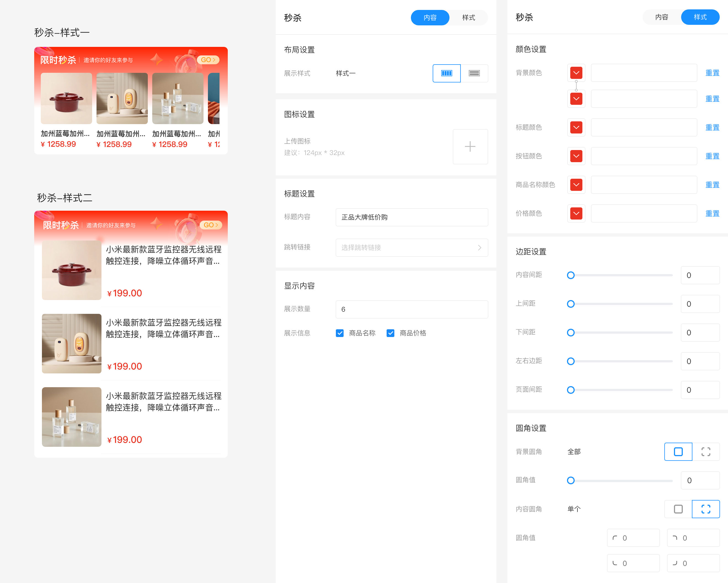
Task: Click 重置 next to 标题颜色
Action: tap(713, 127)
